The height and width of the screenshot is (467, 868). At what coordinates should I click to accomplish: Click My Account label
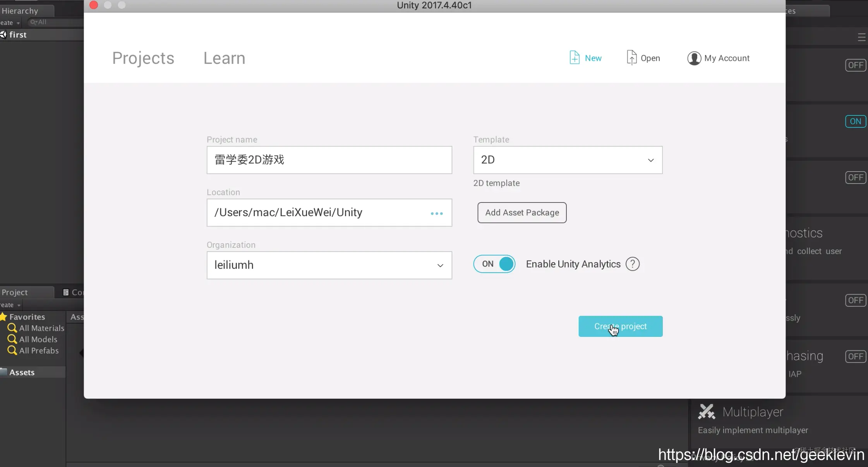[727, 58]
